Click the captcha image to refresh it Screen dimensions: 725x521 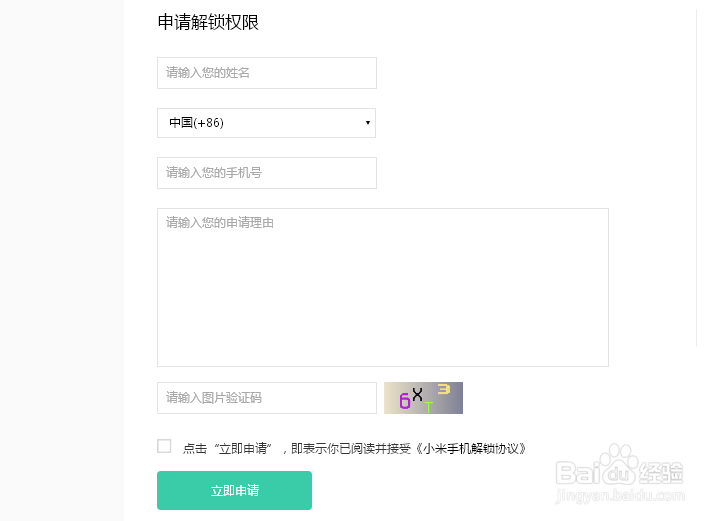pos(423,398)
